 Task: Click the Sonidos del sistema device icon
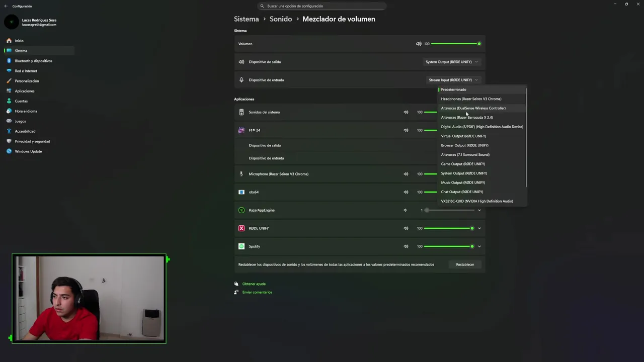pyautogui.click(x=242, y=112)
